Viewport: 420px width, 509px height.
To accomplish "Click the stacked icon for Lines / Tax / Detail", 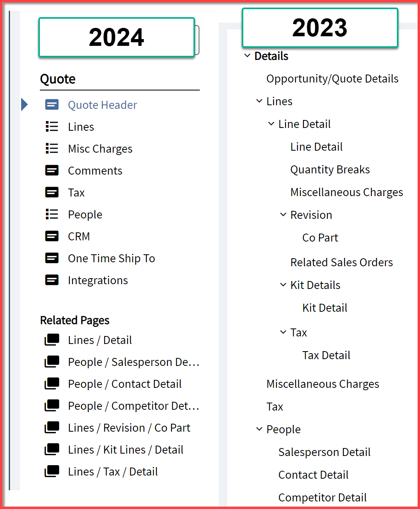I will click(x=52, y=472).
